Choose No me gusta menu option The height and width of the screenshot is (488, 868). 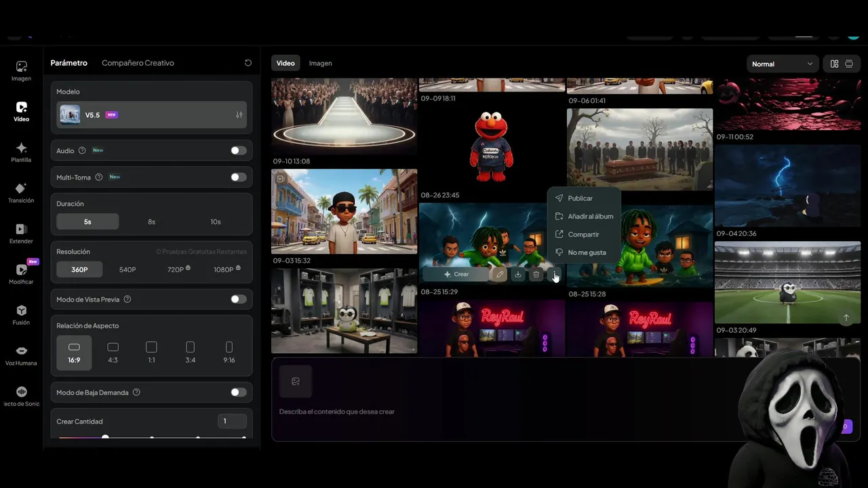(x=584, y=253)
